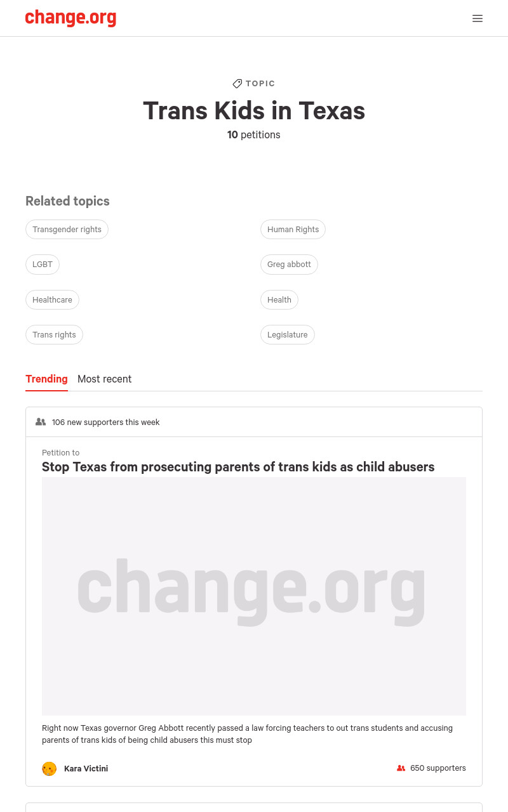Click the new supporters people icon
Screen dimensions: 508x812
[41, 422]
